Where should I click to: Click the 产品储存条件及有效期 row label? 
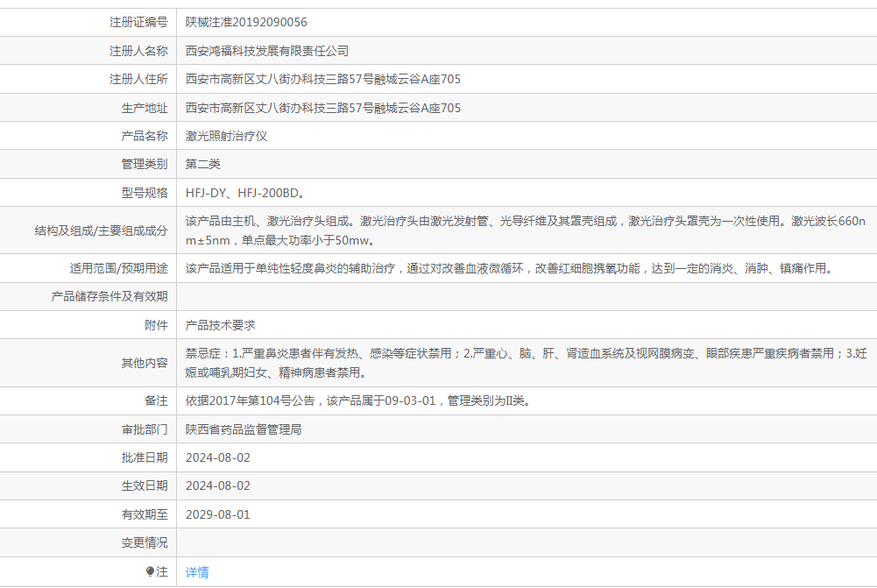[110, 296]
